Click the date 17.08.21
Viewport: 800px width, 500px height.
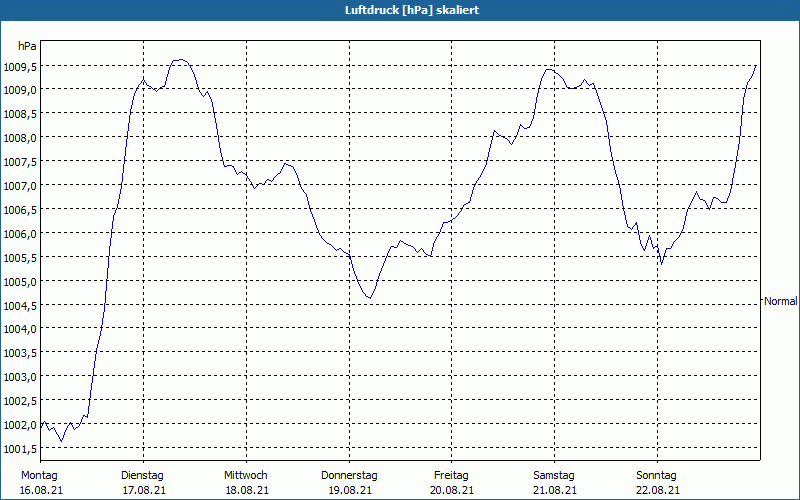[x=144, y=490]
